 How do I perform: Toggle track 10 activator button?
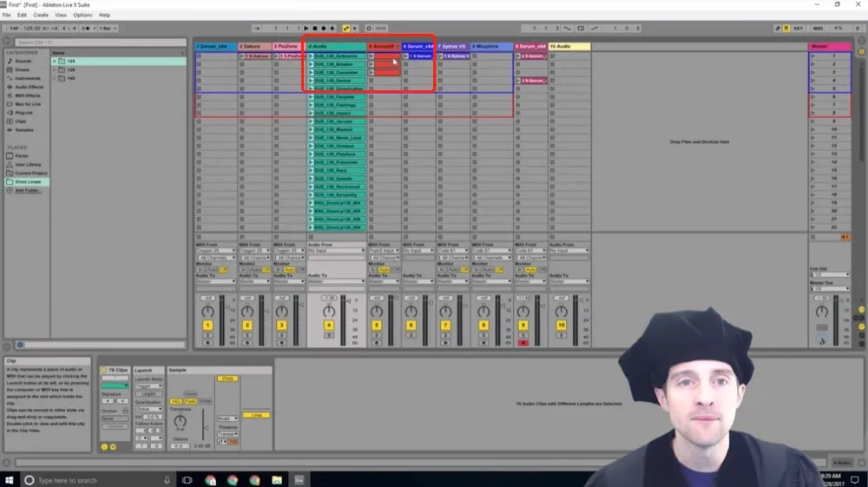pyautogui.click(x=562, y=326)
